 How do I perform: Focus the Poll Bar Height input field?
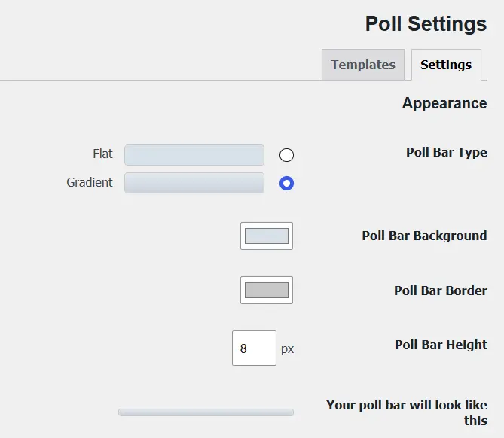click(x=254, y=348)
